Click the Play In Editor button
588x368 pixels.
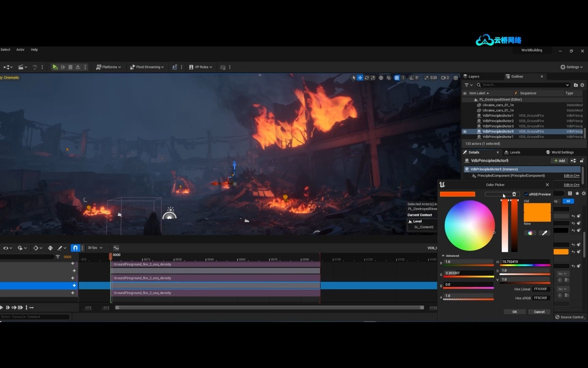click(55, 67)
